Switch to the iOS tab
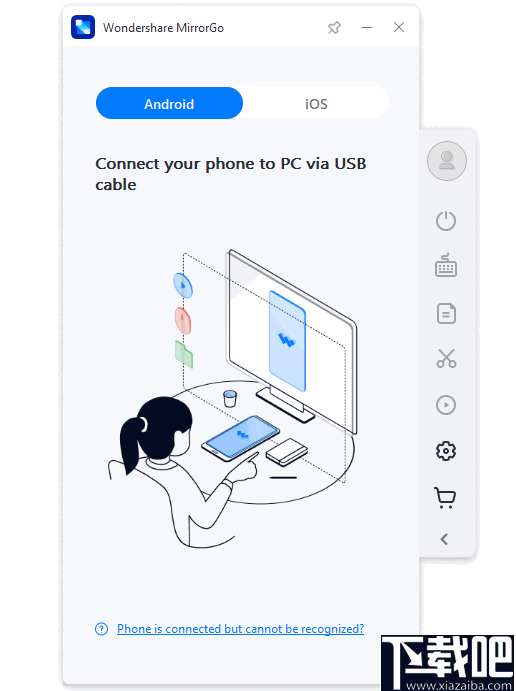This screenshot has height=691, width=516. [316, 103]
